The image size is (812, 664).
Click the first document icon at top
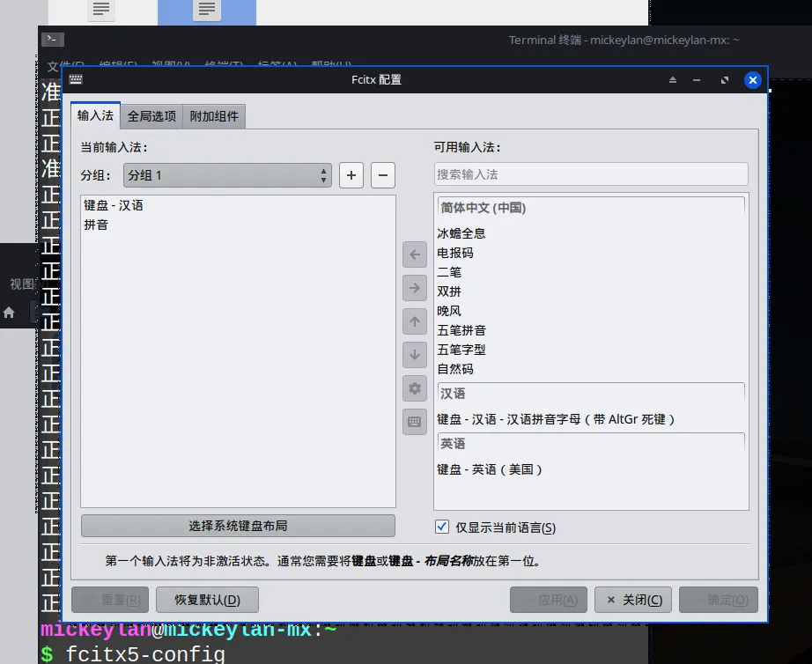click(101, 10)
